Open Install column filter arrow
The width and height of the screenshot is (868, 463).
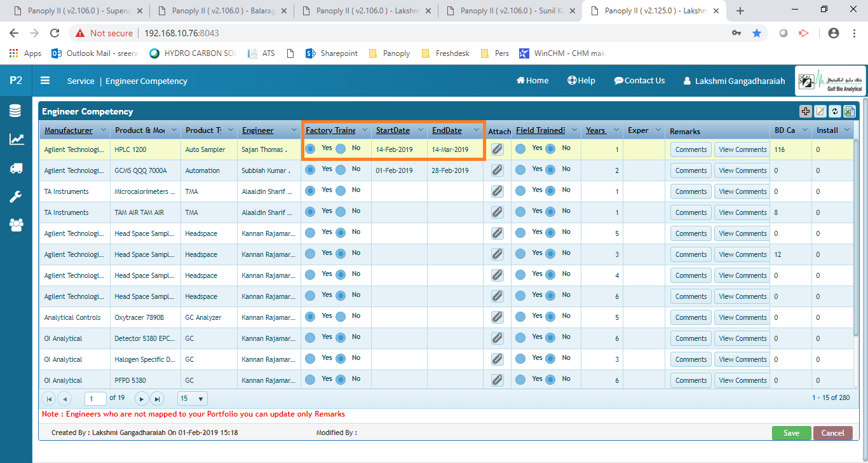click(848, 130)
